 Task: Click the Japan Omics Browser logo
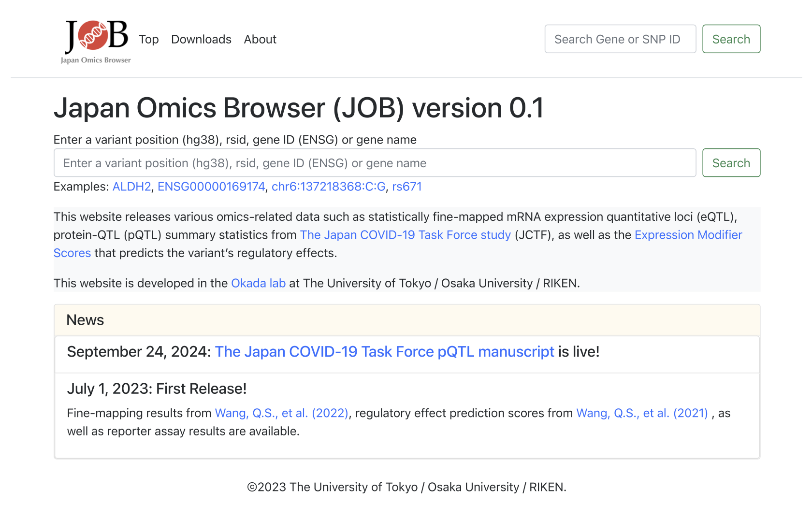click(96, 42)
